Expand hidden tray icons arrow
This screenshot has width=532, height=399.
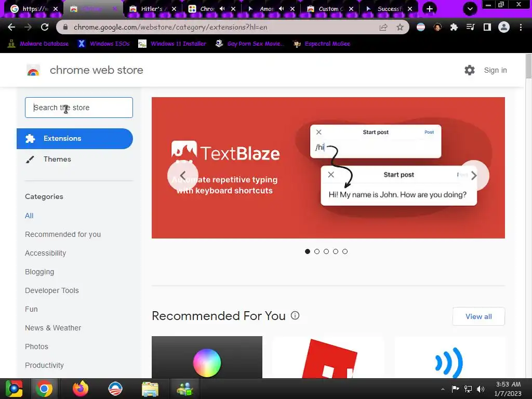443,389
